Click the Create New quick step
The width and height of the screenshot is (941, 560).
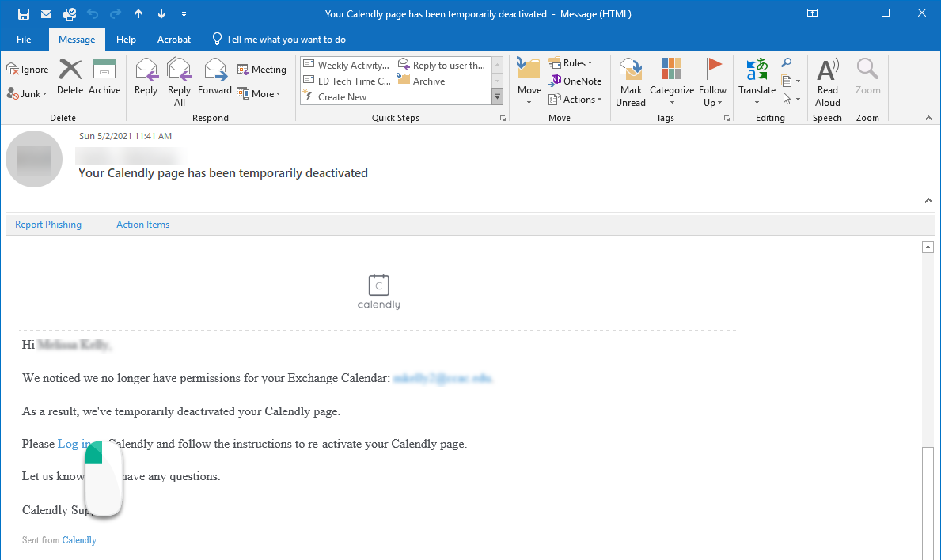[336, 96]
